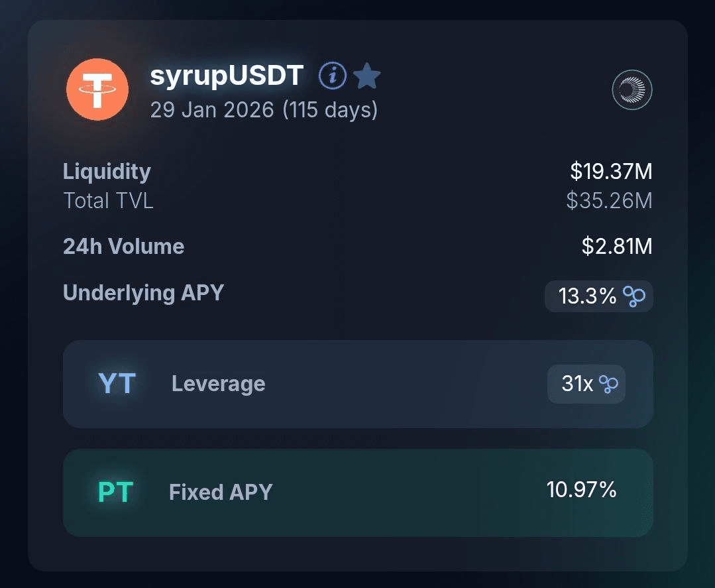The height and width of the screenshot is (588, 715).
Task: Open the info icon beside syrupUSDT
Action: tap(333, 77)
